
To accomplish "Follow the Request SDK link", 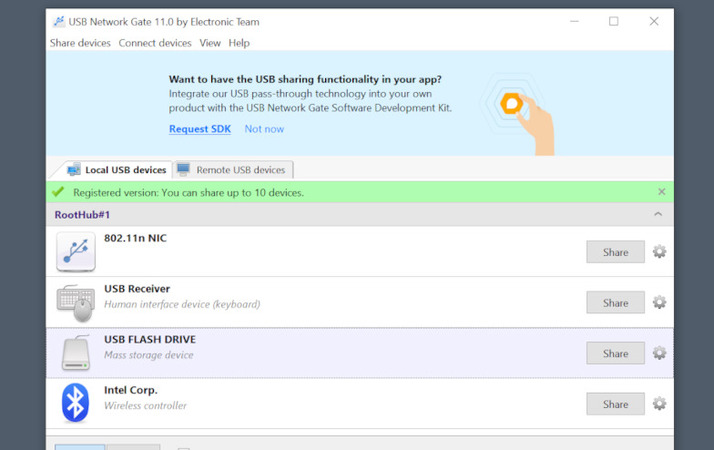I will coord(200,129).
